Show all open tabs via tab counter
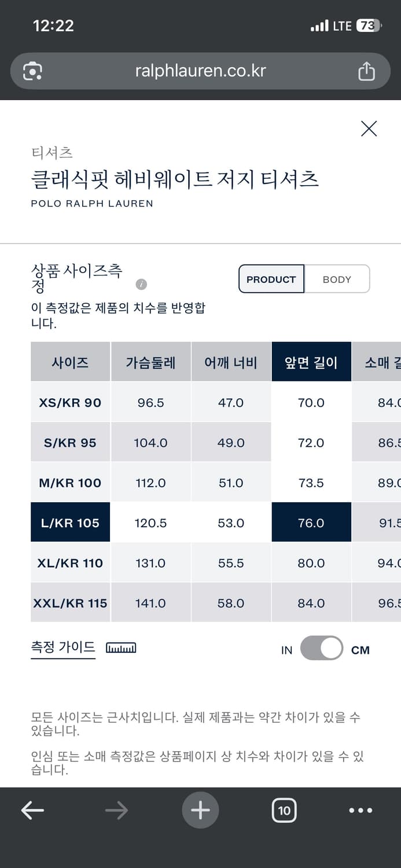This screenshot has width=401, height=868. [x=284, y=810]
